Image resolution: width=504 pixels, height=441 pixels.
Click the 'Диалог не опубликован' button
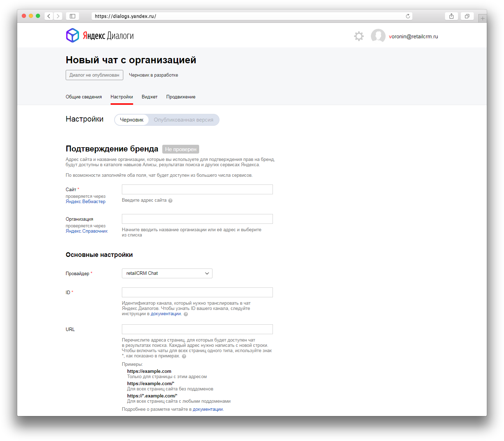tap(94, 75)
